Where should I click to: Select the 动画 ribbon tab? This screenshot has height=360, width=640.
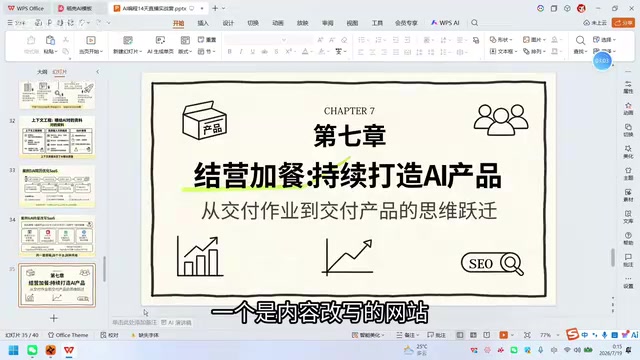coord(278,23)
